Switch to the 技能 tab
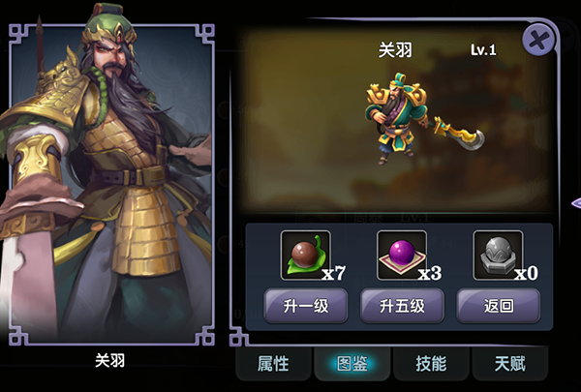 click(431, 364)
